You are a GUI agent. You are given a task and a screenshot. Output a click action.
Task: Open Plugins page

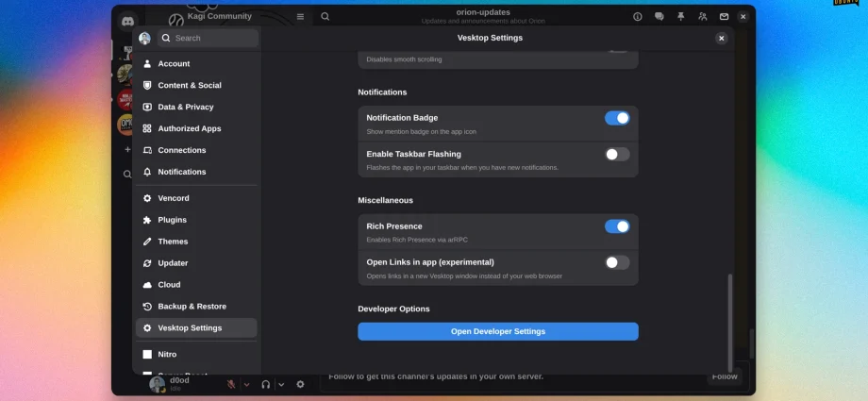196,220
